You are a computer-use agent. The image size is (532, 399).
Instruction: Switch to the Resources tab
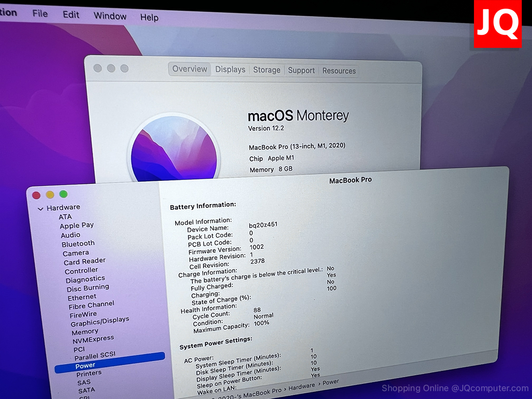coord(339,71)
